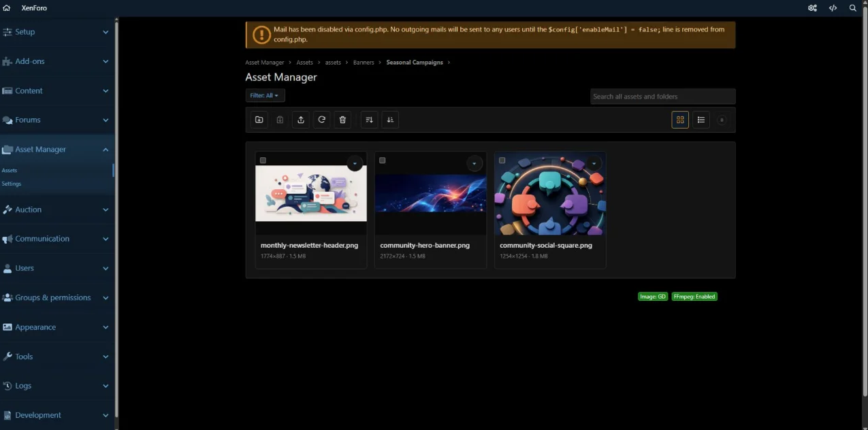Click the new folder toolbar icon
Viewport: 868px width, 430px height.
(259, 120)
